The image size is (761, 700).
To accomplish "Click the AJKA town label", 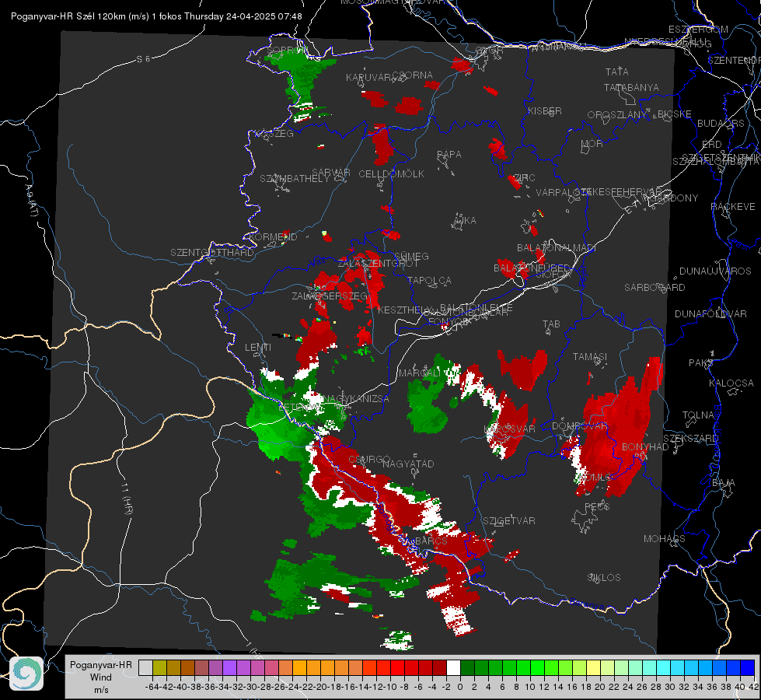I will coord(465,220).
